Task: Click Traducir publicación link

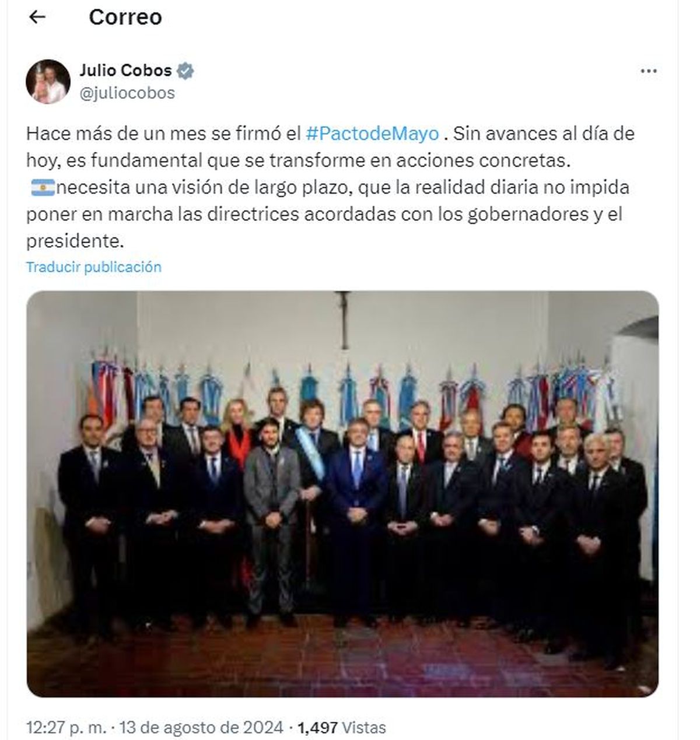Action: [x=94, y=267]
